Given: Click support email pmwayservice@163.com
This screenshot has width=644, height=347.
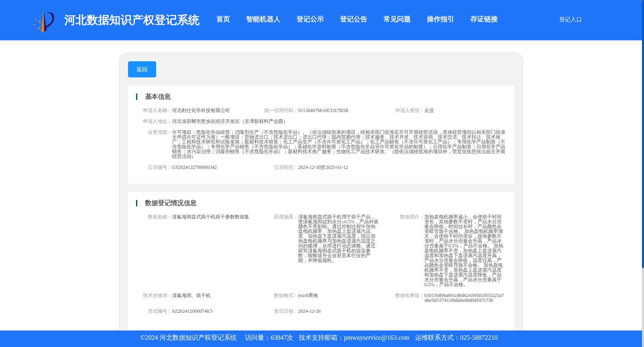Looking at the screenshot, I should coord(376,338).
